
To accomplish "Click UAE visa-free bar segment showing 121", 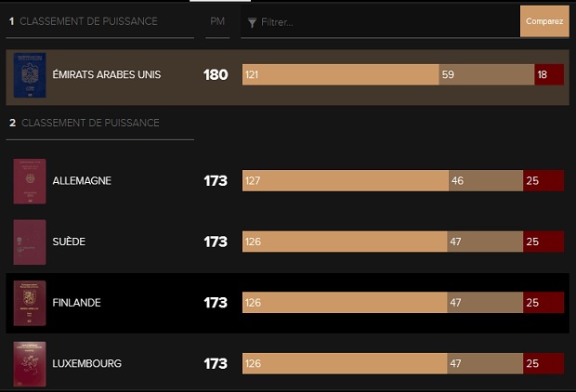I will (x=341, y=74).
